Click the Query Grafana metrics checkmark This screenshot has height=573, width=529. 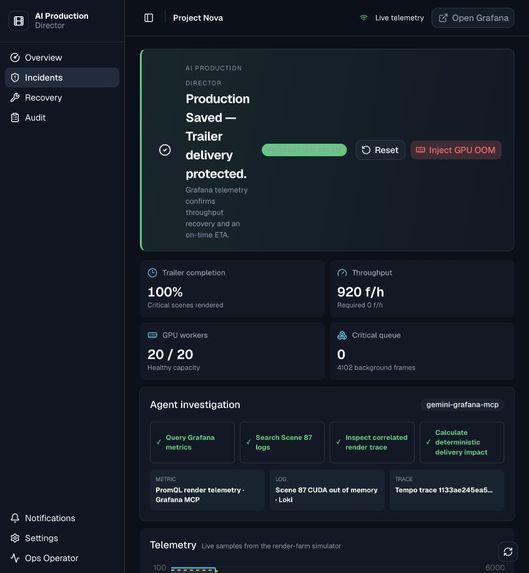[159, 442]
